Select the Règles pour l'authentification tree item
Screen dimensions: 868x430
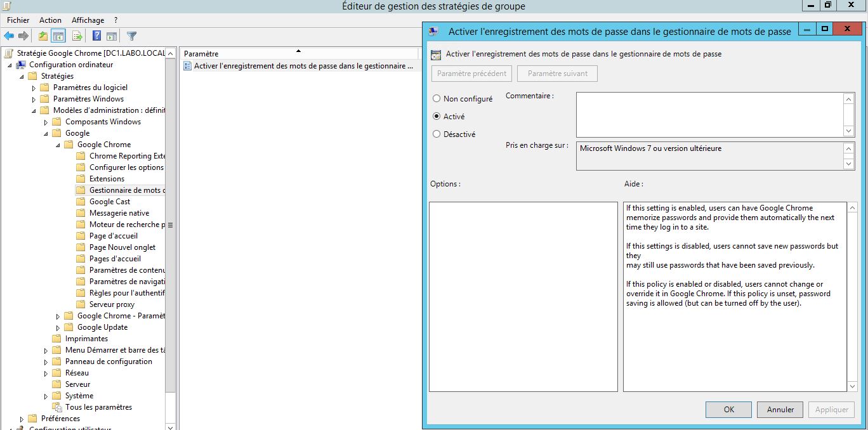click(x=127, y=293)
